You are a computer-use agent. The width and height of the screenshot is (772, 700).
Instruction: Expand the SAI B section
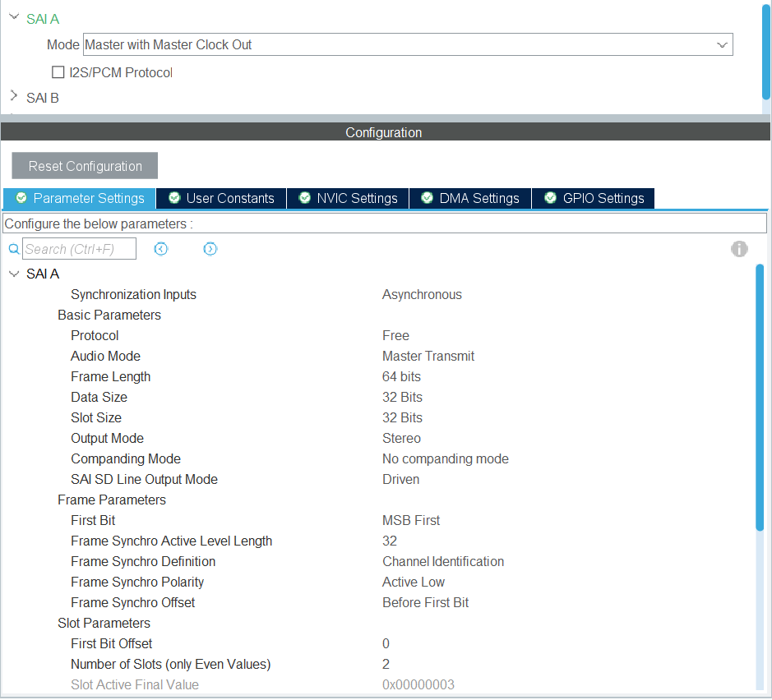(14, 96)
